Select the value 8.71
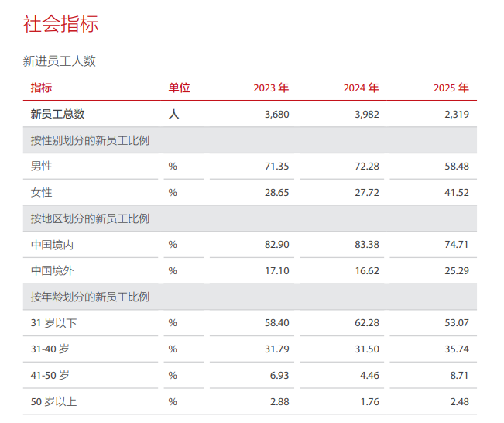This screenshot has height=423, width=504. 459,376
